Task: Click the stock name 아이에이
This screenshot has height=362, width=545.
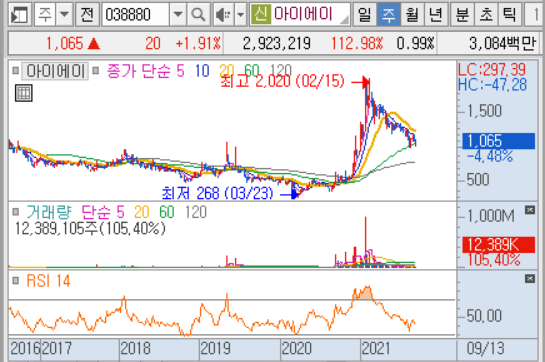Action: pos(303,14)
